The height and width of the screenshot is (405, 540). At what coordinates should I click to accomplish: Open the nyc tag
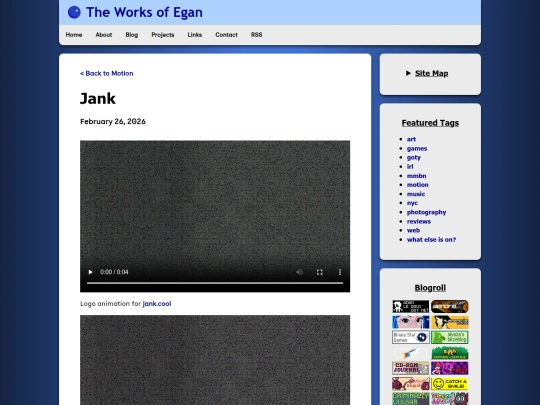412,203
